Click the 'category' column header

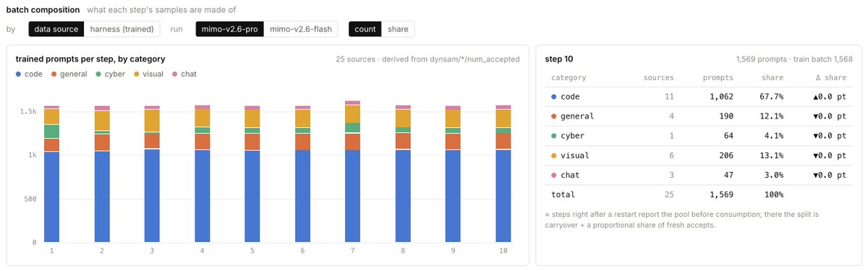(x=569, y=77)
